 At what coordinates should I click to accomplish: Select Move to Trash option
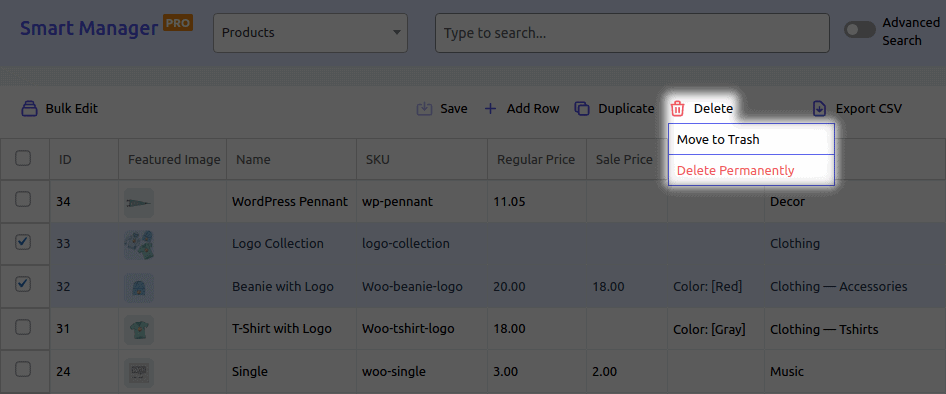751,139
